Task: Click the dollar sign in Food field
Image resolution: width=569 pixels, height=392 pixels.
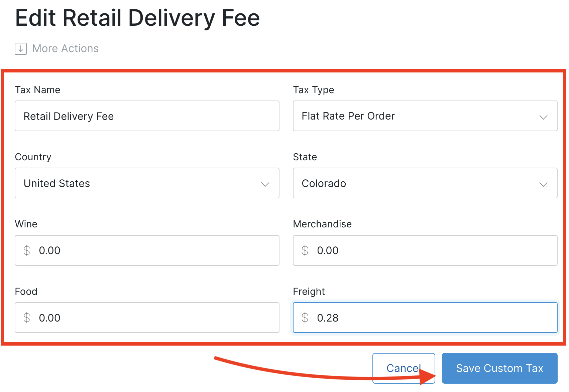Action: (27, 318)
